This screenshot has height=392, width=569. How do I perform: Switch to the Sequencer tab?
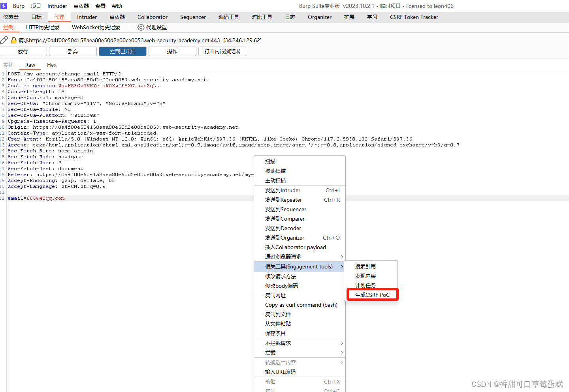pyautogui.click(x=193, y=17)
